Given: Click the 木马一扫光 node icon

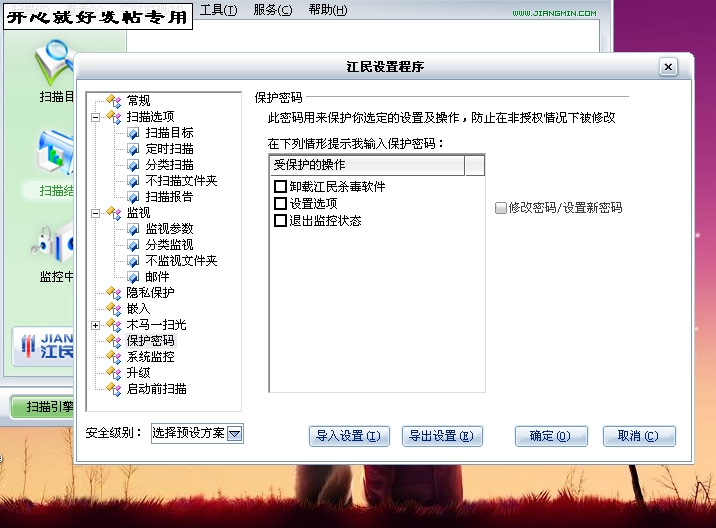Looking at the screenshot, I should (114, 325).
